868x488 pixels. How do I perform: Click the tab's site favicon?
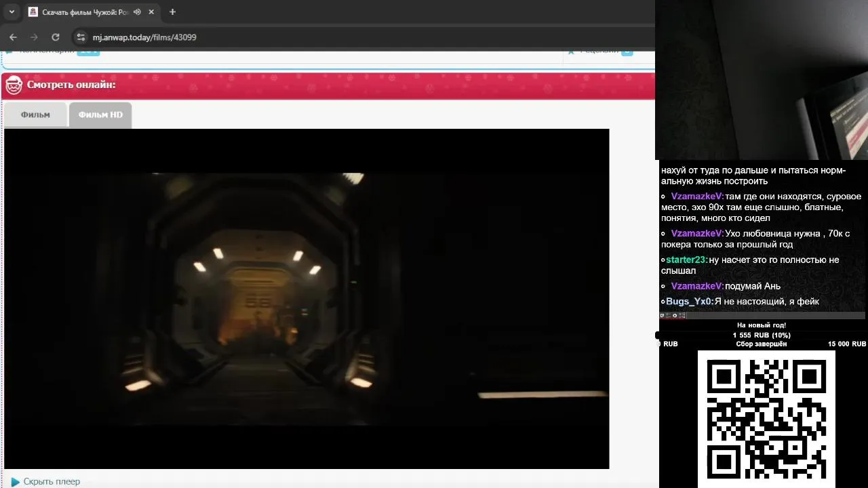pos(33,12)
